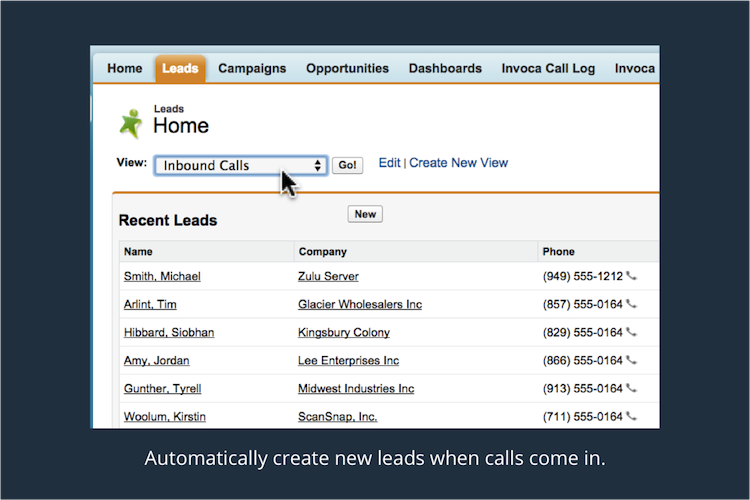Open the Glacier Wholesalers Inc company link

click(x=360, y=305)
